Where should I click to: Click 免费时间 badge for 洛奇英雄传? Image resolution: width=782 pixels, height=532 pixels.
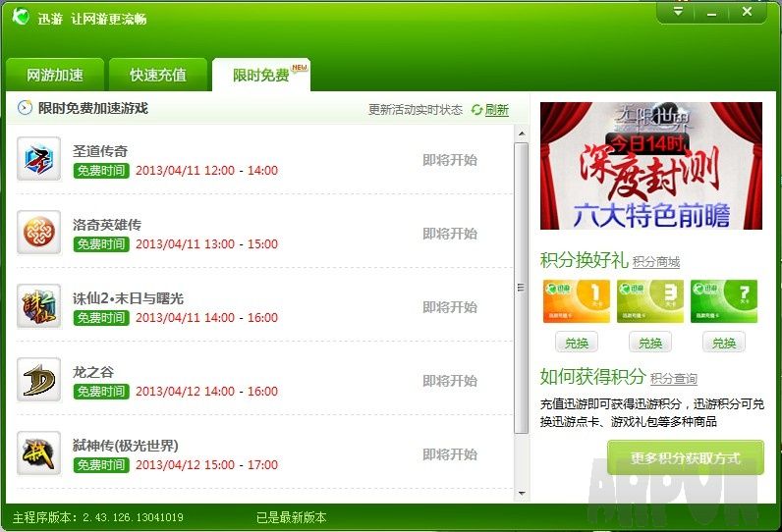point(101,244)
